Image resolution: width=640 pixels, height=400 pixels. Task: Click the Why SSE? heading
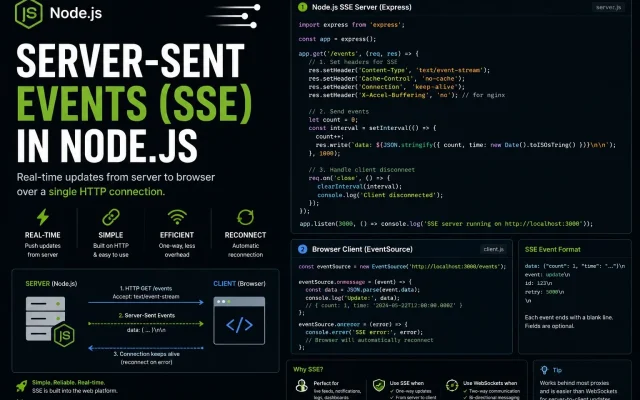pyautogui.click(x=308, y=369)
